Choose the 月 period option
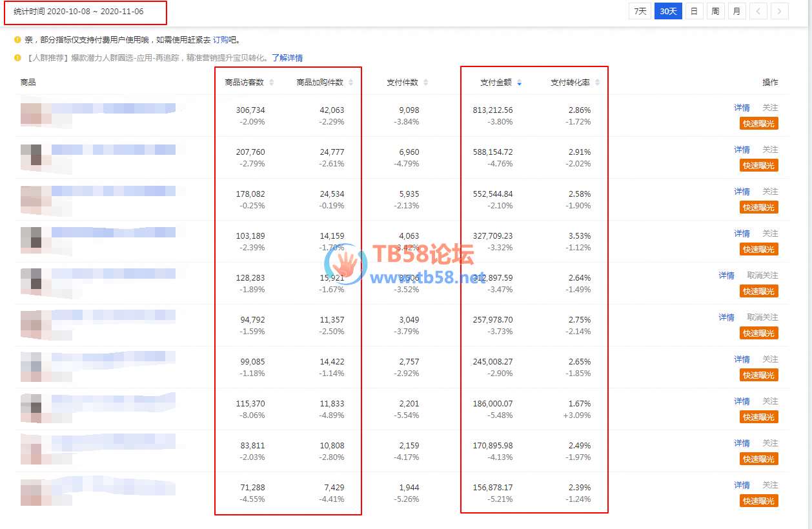This screenshot has width=812, height=529. (736, 11)
